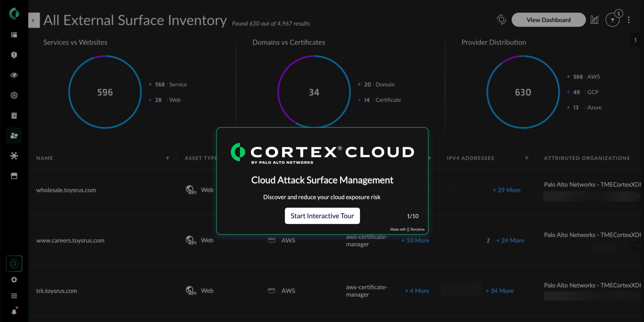Open the three-dot overflow menu top right
This screenshot has height=322, width=644.
click(x=629, y=20)
